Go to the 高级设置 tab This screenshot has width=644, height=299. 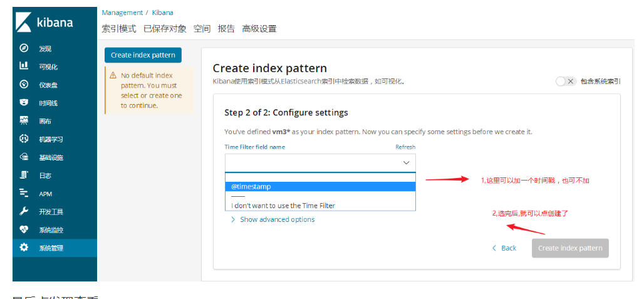click(259, 29)
